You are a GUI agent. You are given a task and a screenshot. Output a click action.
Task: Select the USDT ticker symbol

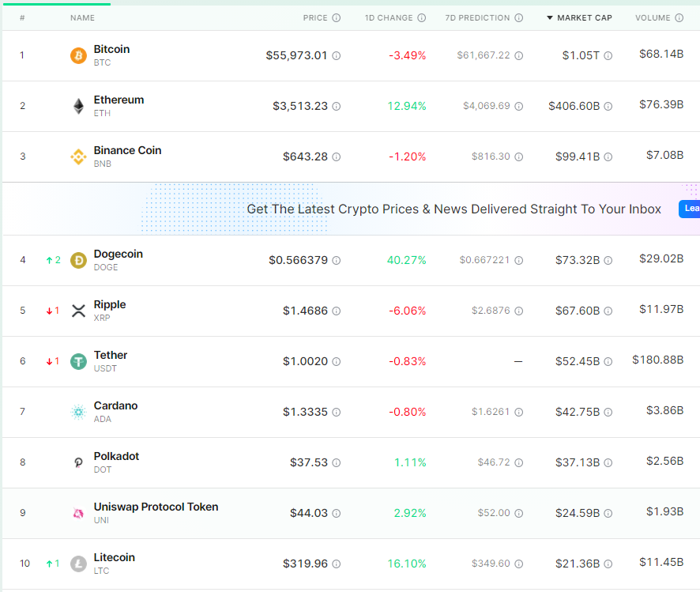[105, 368]
